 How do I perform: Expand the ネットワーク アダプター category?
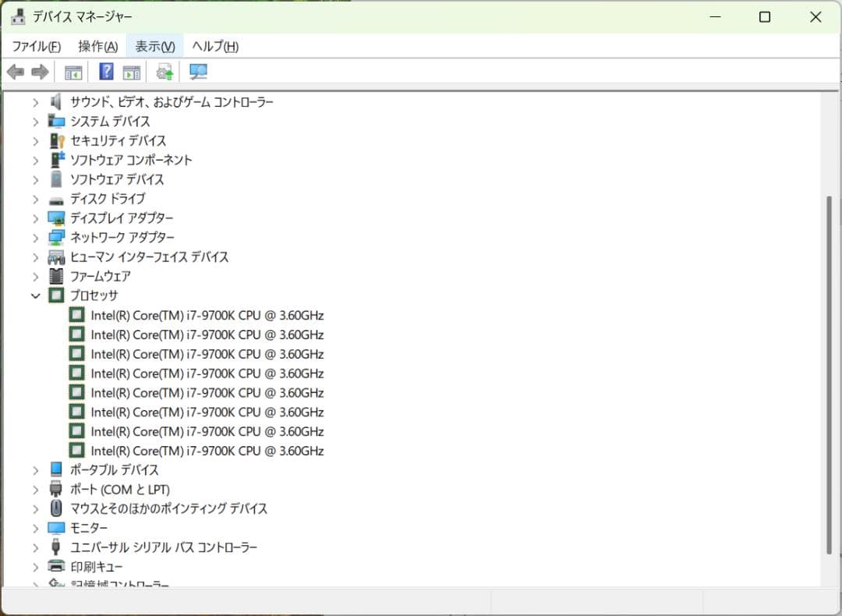click(35, 237)
